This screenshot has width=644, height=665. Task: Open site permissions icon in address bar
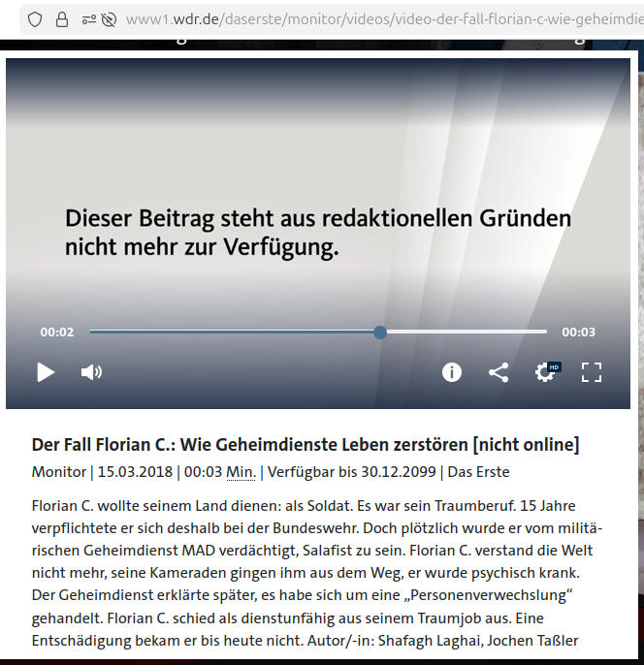88,19
